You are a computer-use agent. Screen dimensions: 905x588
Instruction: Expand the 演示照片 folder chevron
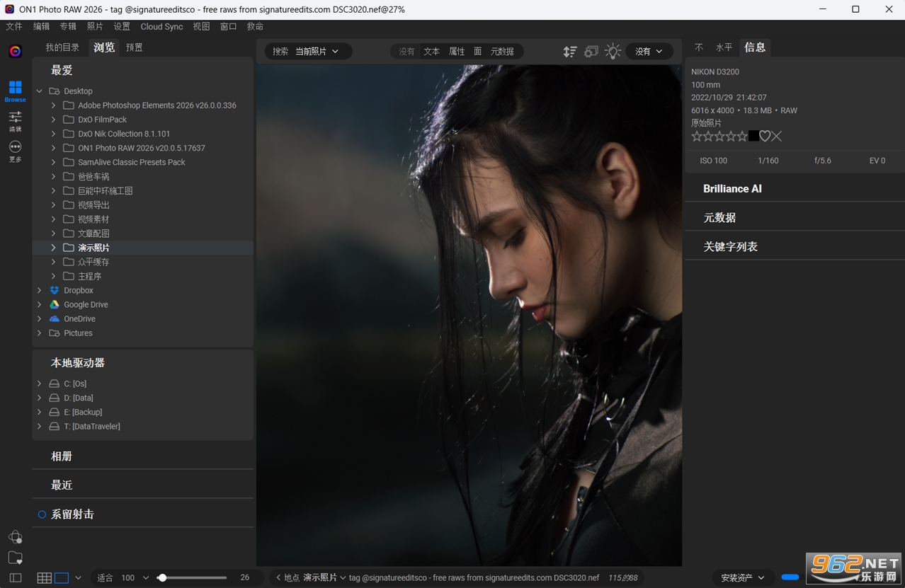[x=53, y=248]
